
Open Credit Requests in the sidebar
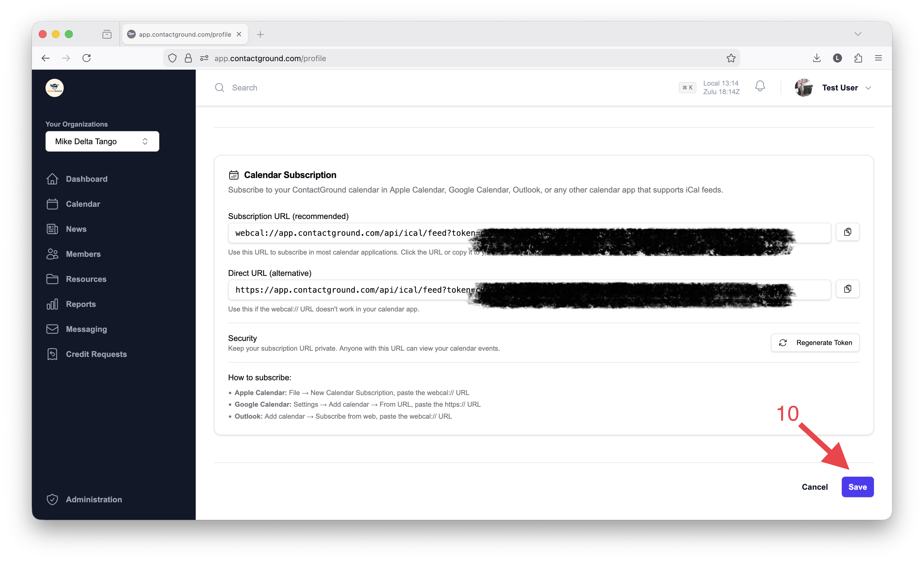96,354
